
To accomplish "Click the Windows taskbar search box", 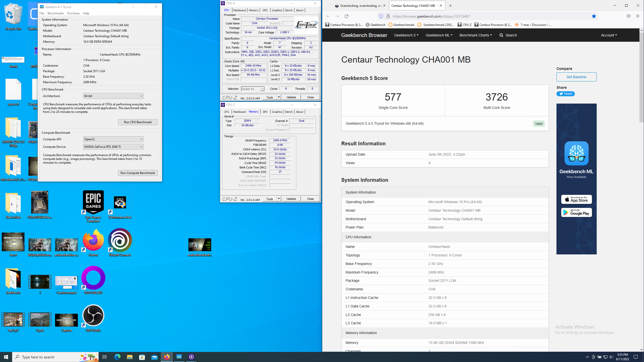I will [x=55, y=357].
